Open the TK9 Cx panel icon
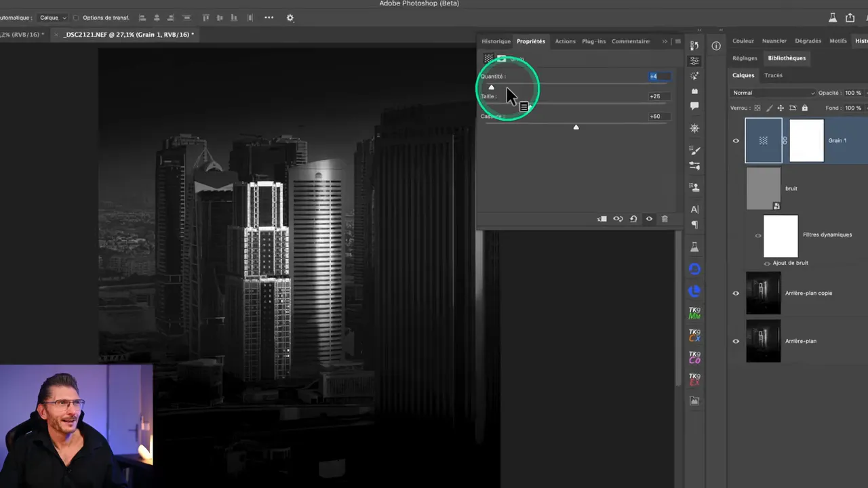 coord(694,335)
